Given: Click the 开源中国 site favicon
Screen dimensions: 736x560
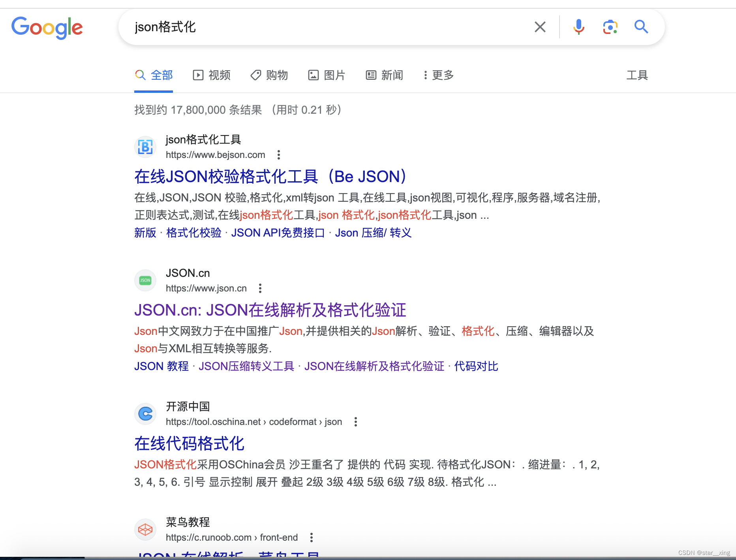Looking at the screenshot, I should 145,414.
